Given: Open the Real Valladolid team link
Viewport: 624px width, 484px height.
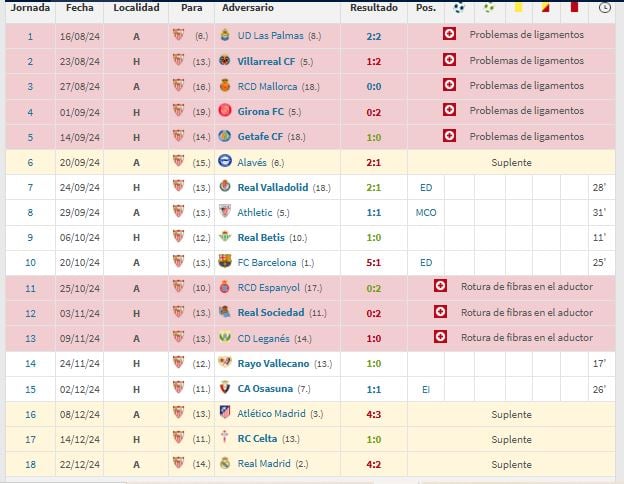Looking at the screenshot, I should pyautogui.click(x=274, y=186).
